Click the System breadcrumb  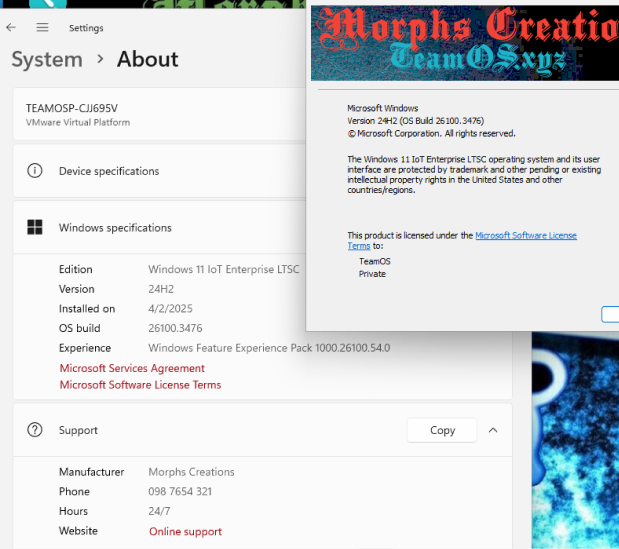(x=47, y=60)
